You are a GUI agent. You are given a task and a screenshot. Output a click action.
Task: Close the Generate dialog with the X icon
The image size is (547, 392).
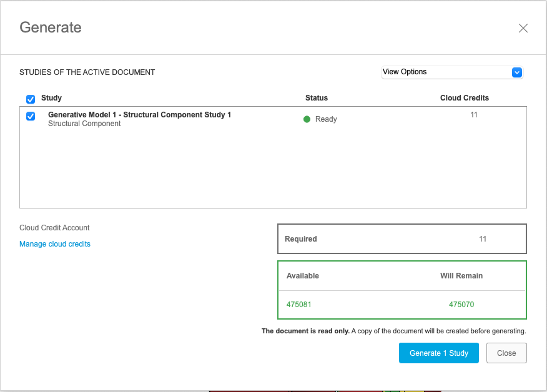[x=523, y=28]
